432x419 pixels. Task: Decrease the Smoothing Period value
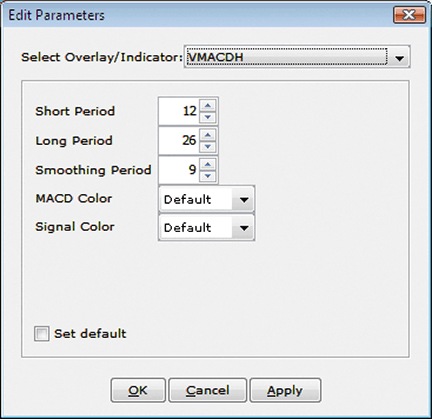pos(208,176)
